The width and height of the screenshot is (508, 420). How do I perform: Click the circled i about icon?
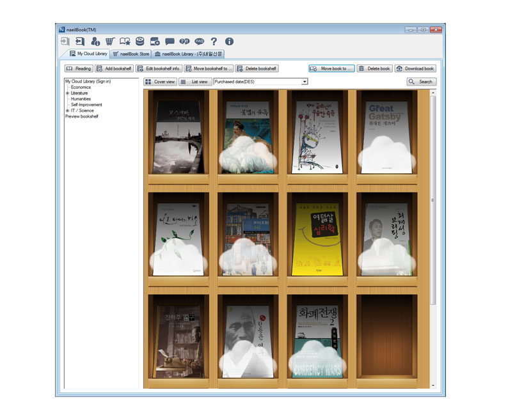(x=229, y=42)
